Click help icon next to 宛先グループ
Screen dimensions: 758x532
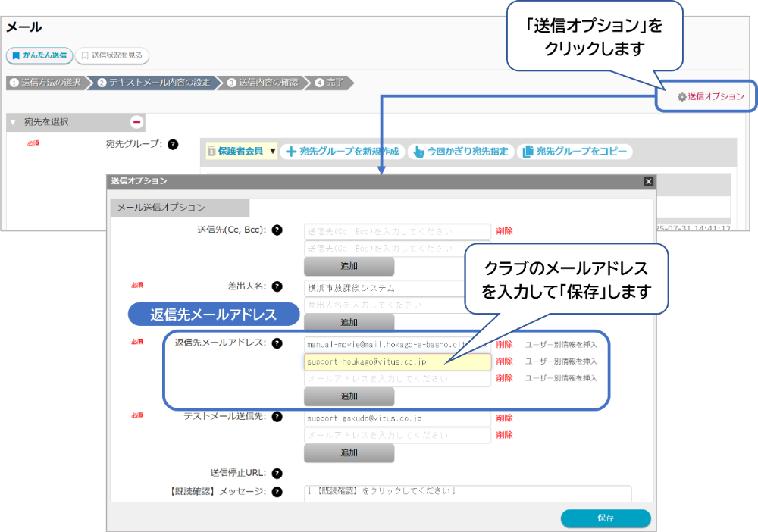173,144
